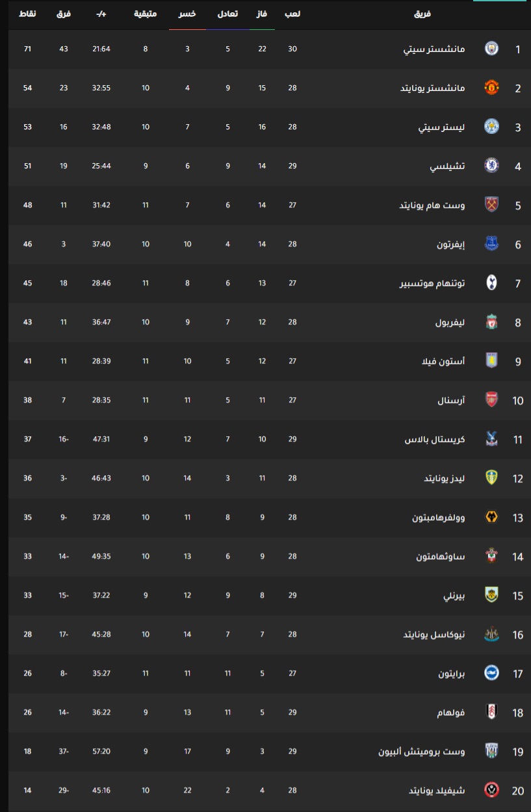Select the Leicester City crest icon
This screenshot has height=812, width=531.
[492, 127]
